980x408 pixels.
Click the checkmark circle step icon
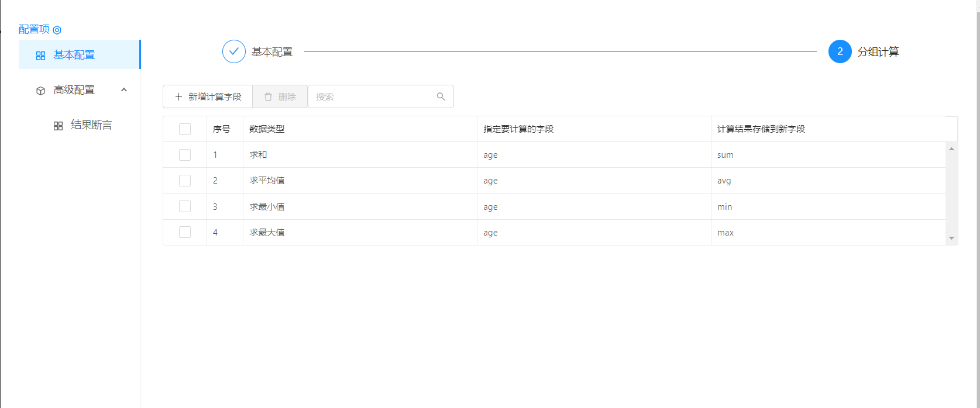pos(233,51)
